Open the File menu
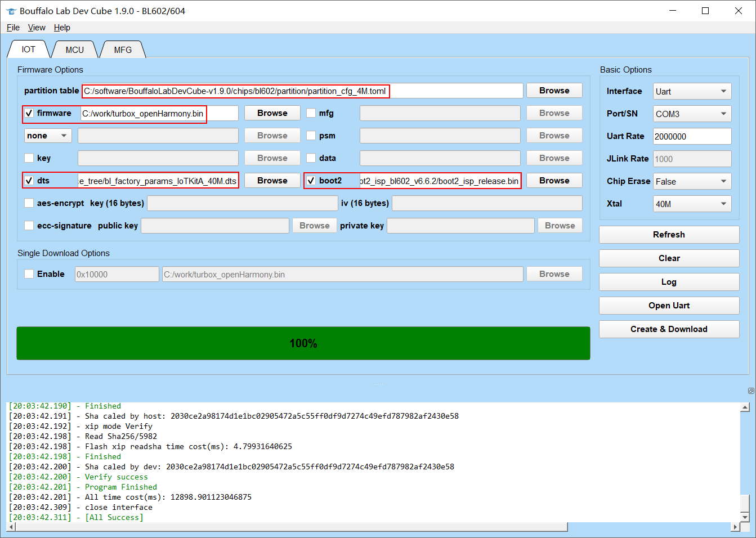 [13, 28]
